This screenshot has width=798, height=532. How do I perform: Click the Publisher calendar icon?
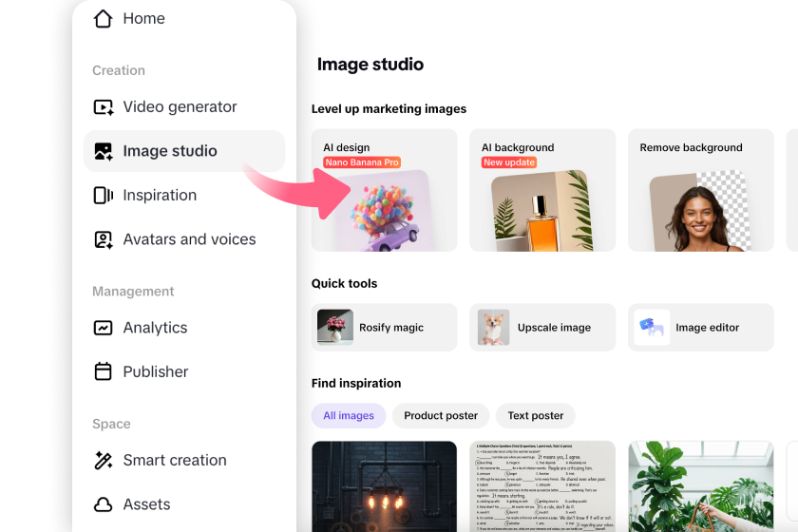104,371
